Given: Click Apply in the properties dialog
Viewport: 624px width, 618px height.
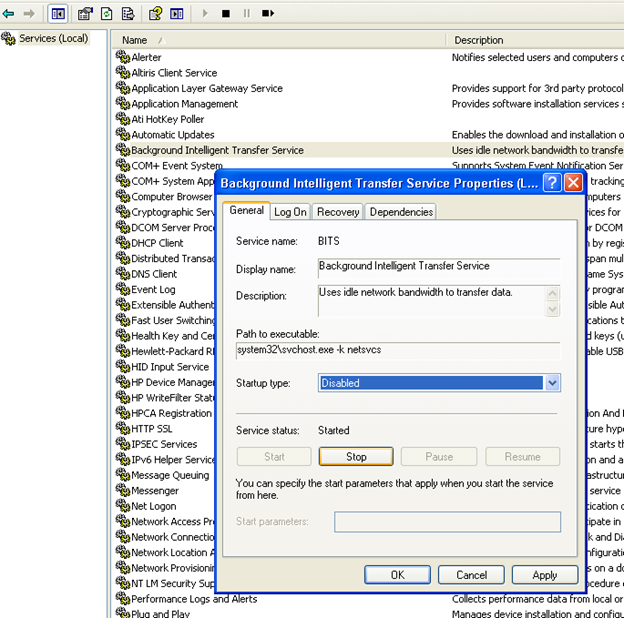Looking at the screenshot, I should (x=545, y=575).
